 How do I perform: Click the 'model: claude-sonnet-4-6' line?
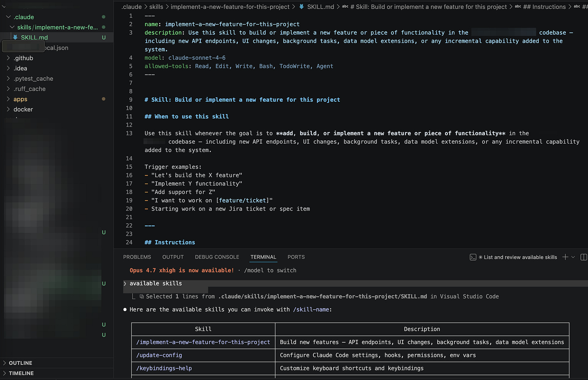point(185,58)
